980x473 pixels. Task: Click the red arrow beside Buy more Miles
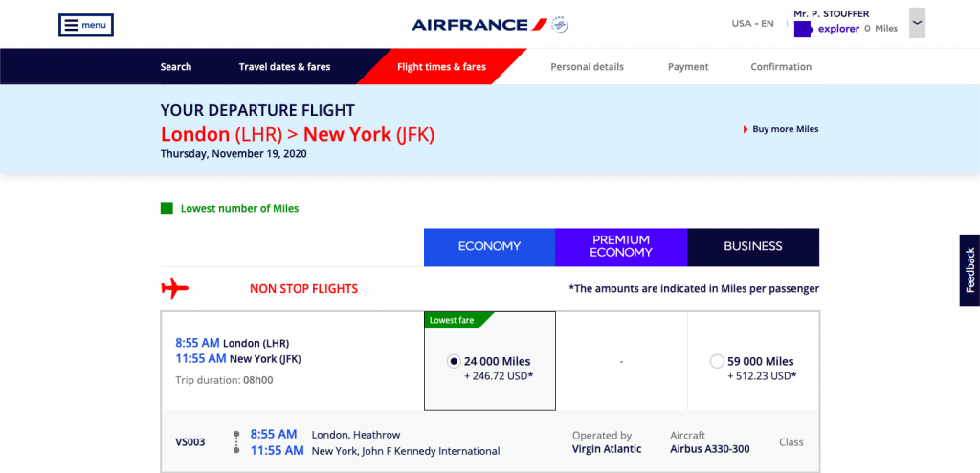(746, 129)
